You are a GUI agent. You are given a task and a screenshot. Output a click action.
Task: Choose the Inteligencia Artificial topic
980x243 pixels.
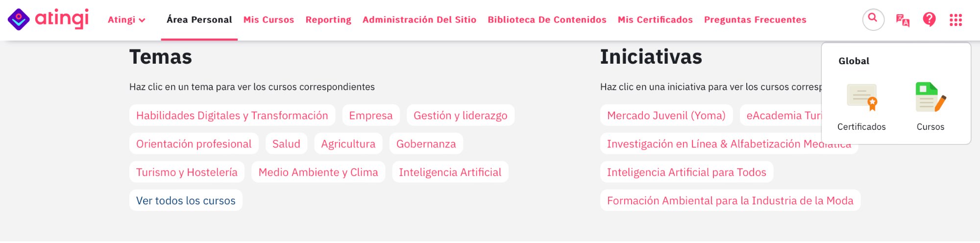[x=450, y=172]
